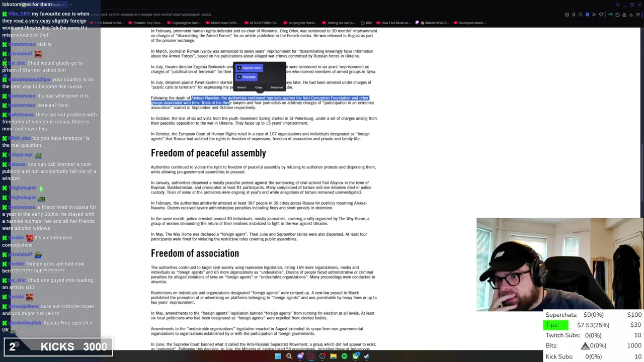Open the Steam icon on the taskbar

(x=366, y=356)
